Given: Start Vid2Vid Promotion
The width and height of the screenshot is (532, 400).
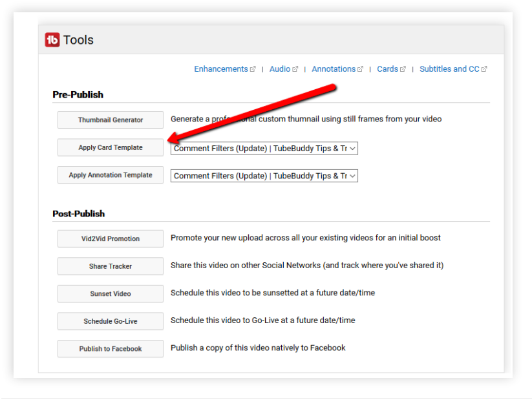Looking at the screenshot, I should pyautogui.click(x=110, y=238).
